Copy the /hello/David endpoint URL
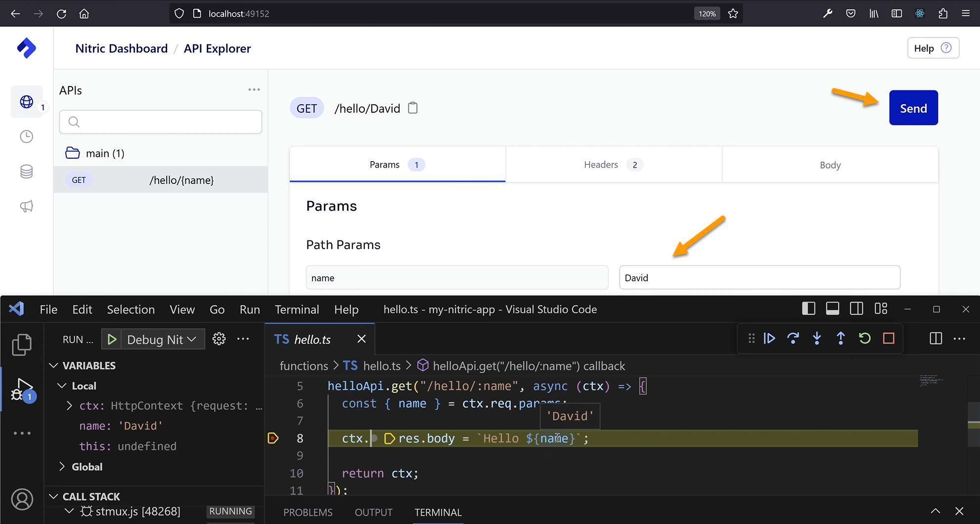 coord(412,108)
